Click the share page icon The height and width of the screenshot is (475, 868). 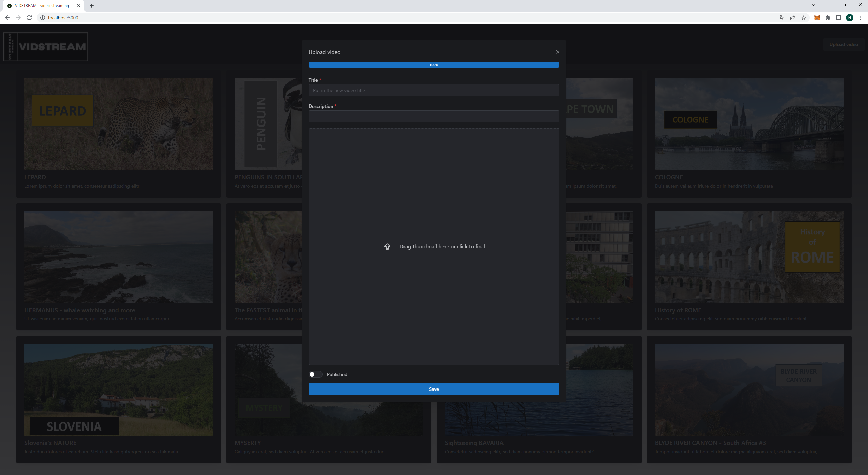point(792,18)
